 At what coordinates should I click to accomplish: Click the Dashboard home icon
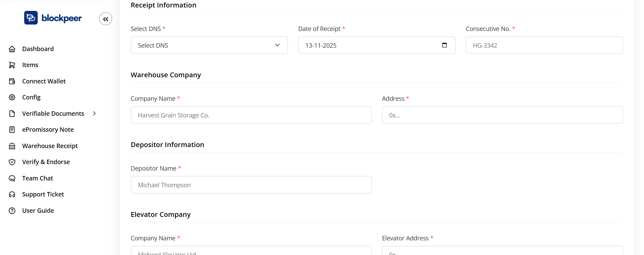coord(12,49)
